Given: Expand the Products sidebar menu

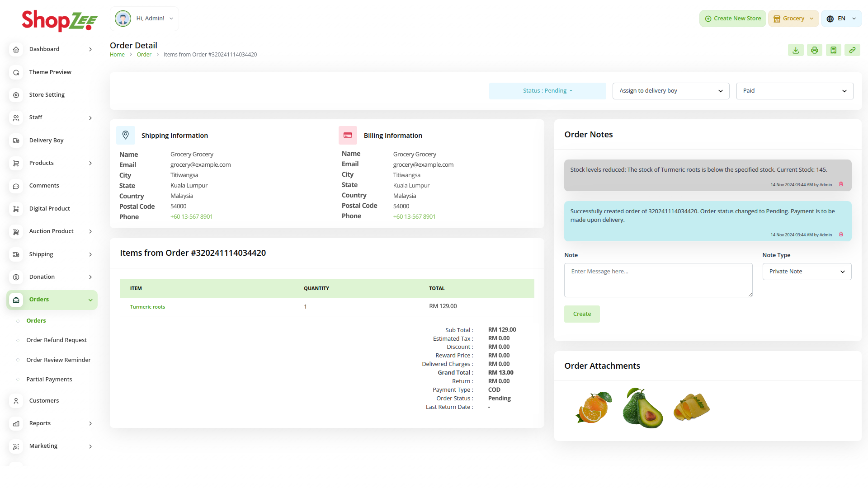Looking at the screenshot, I should 90,163.
